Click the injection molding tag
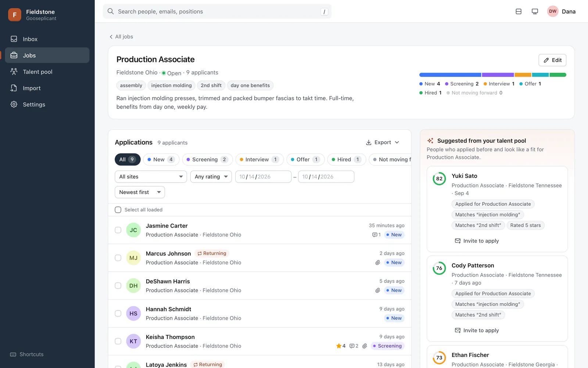The height and width of the screenshot is (368, 588). (171, 85)
